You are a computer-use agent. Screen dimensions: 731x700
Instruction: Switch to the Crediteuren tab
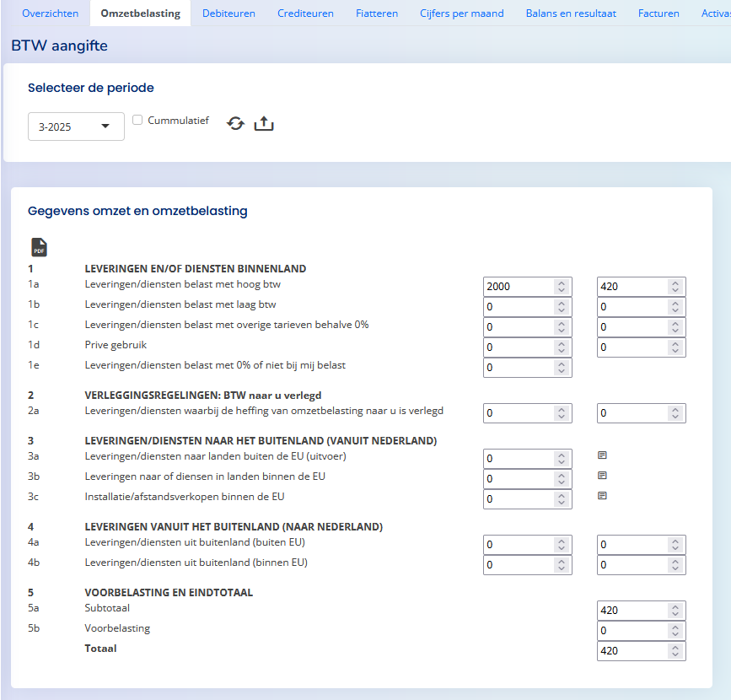305,13
